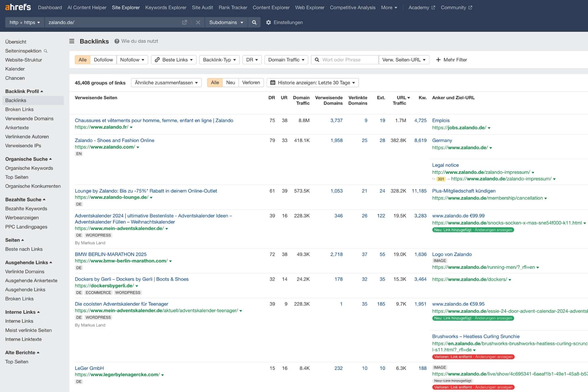Viewport: 588px width, 392px height.
Task: Click the Wort oder Phrase input
Action: tap(345, 60)
